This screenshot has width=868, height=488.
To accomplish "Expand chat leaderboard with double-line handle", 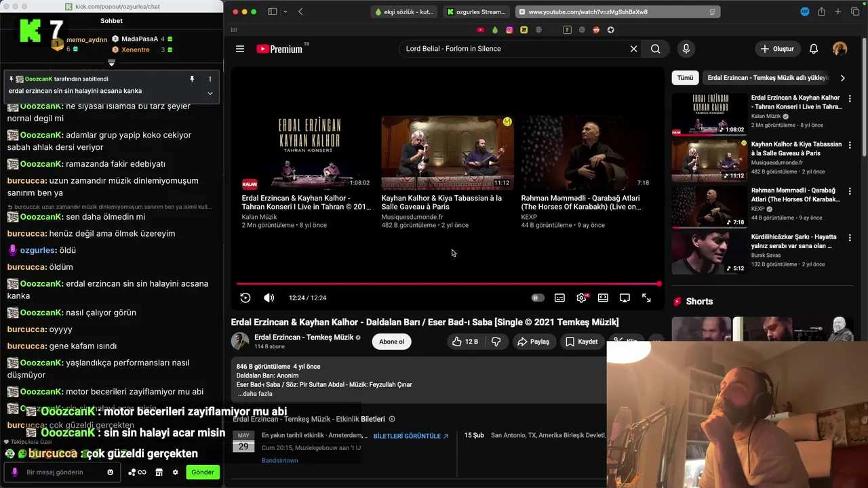I will pos(112,62).
